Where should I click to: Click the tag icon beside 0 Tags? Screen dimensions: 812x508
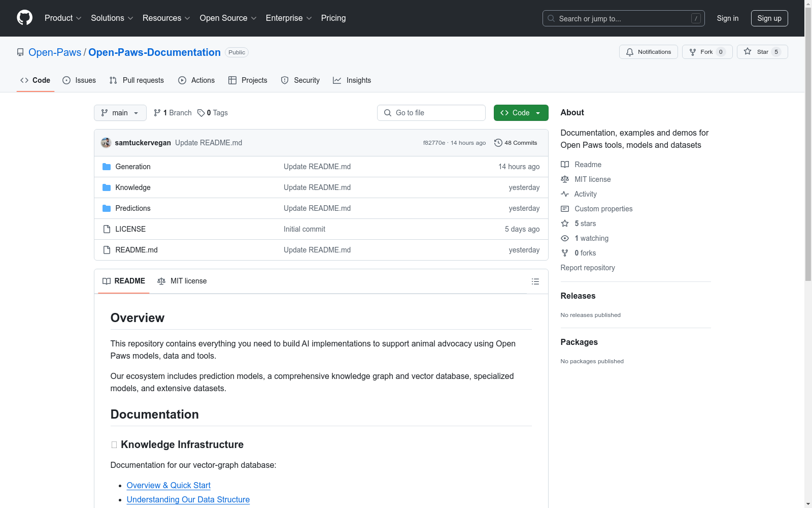201,113
